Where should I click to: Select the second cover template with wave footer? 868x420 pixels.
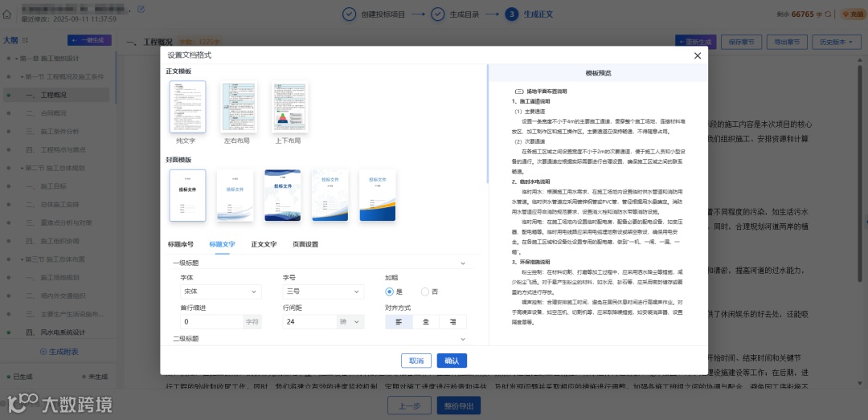235,195
